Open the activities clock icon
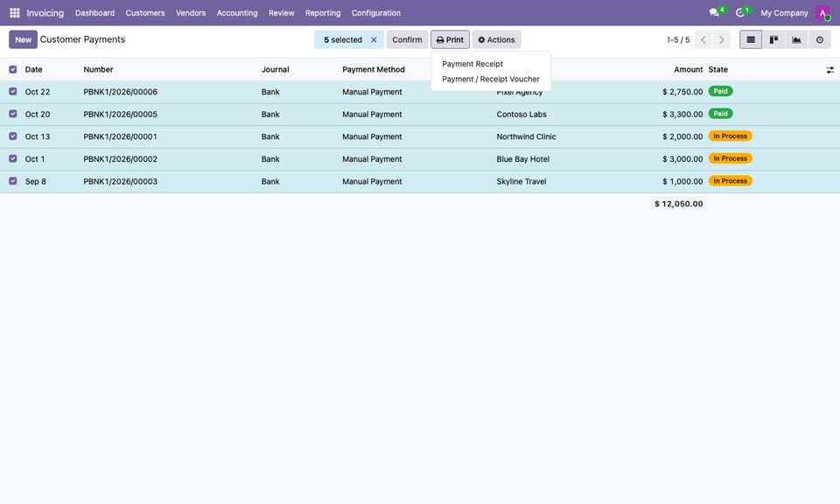 740,13
